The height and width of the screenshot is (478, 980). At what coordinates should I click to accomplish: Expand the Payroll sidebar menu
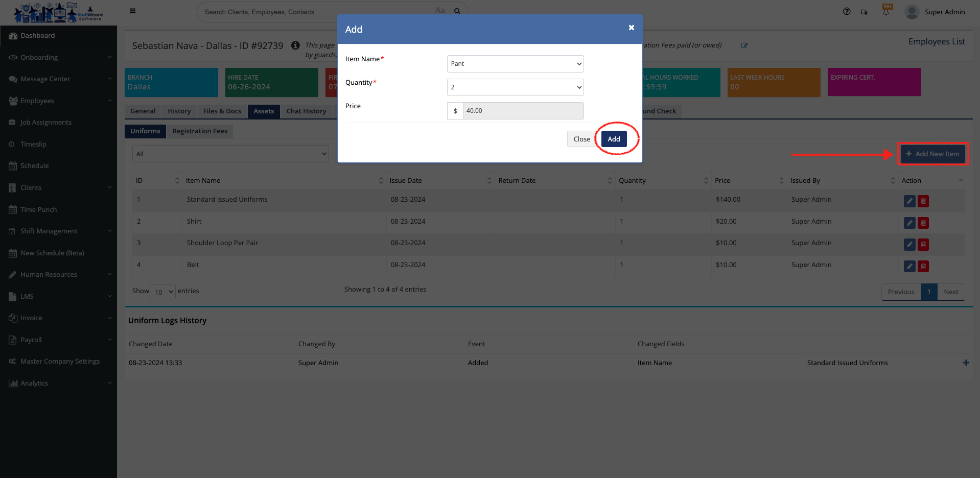[58, 340]
